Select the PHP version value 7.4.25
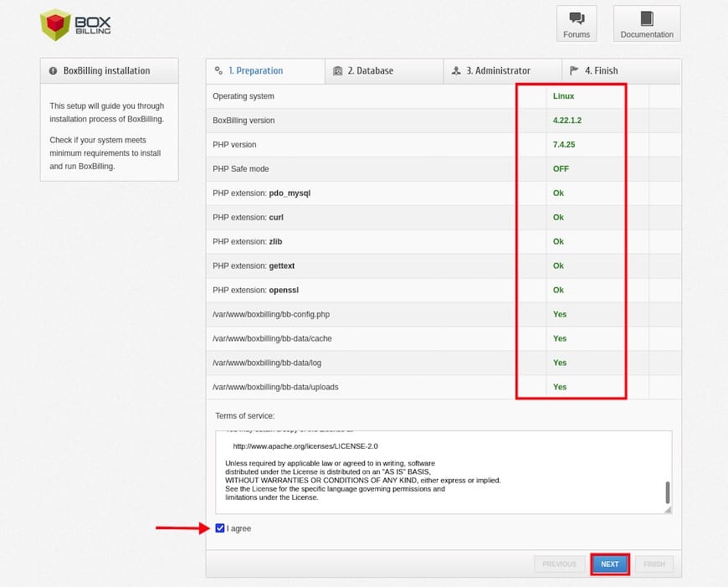The height and width of the screenshot is (587, 728). (x=564, y=145)
